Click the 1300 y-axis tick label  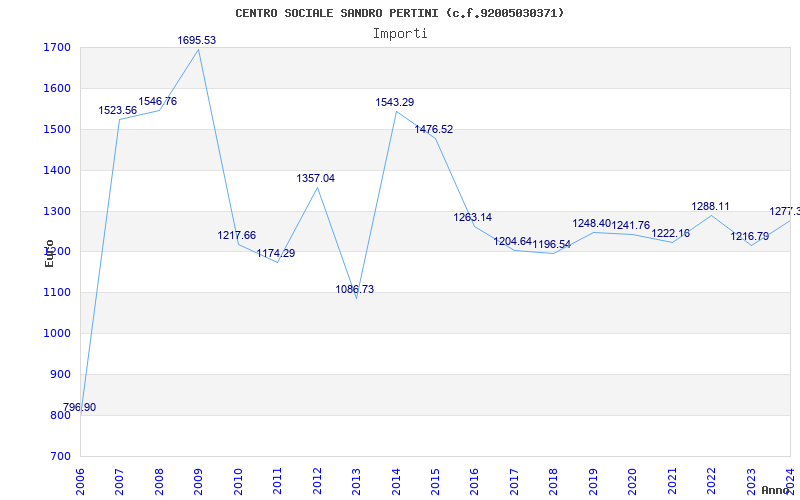click(57, 211)
